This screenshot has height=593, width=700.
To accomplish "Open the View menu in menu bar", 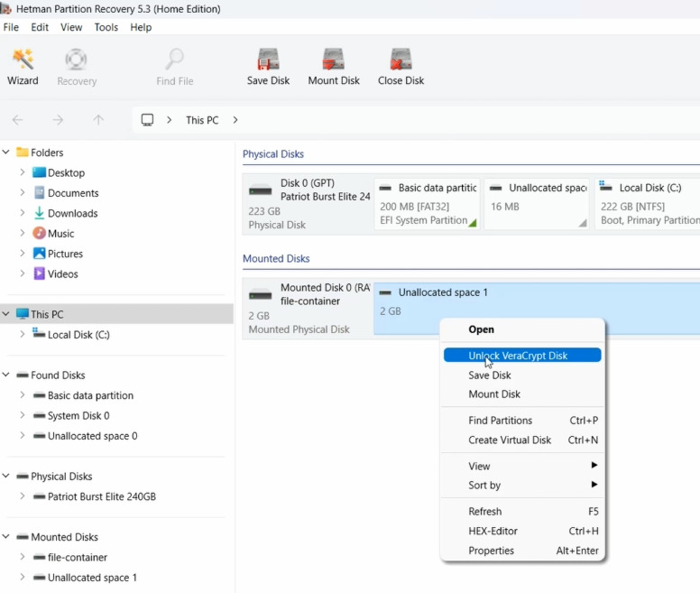I will coord(71,27).
